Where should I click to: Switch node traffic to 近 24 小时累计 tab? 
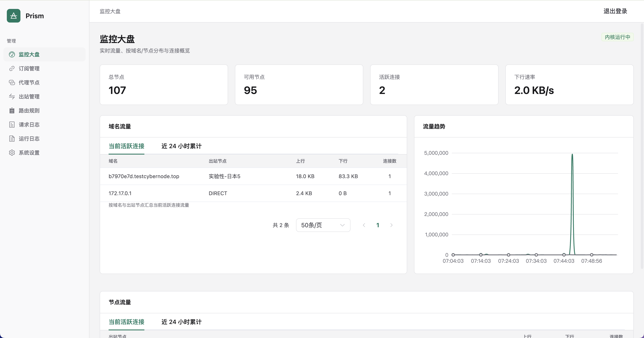[x=181, y=322]
